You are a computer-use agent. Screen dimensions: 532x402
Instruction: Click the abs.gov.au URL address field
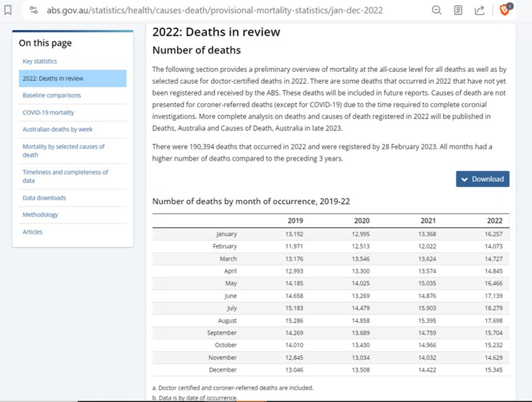215,11
